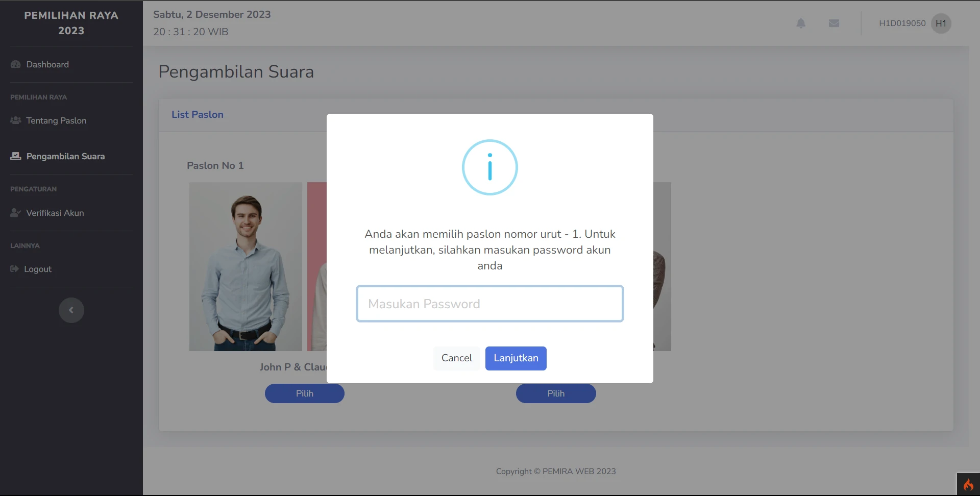980x496 pixels.
Task: Click the H1 user avatar
Action: pyautogui.click(x=941, y=23)
